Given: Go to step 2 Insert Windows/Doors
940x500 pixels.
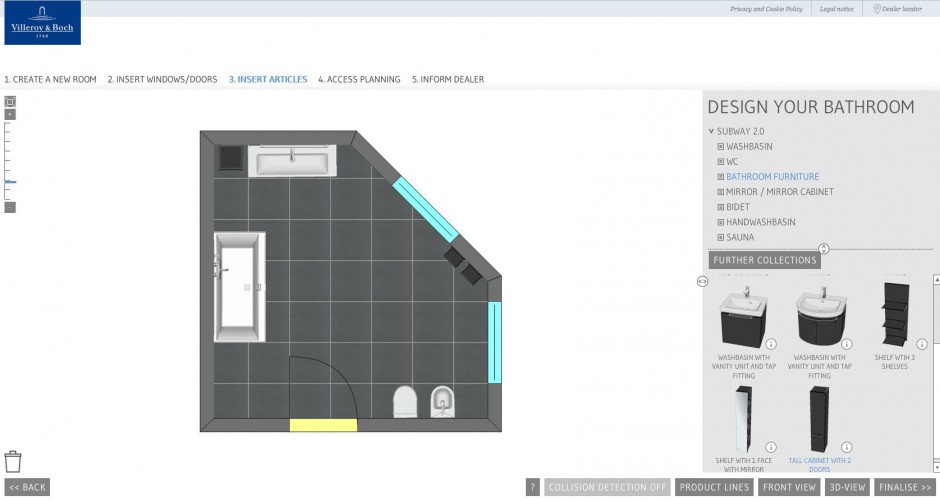Looking at the screenshot, I should [x=162, y=79].
